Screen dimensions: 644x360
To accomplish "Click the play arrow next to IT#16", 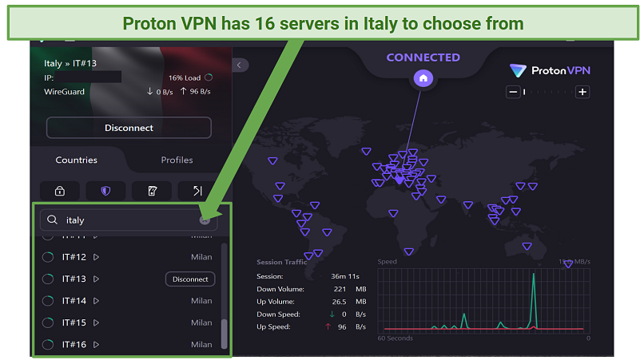I will coord(96,344).
